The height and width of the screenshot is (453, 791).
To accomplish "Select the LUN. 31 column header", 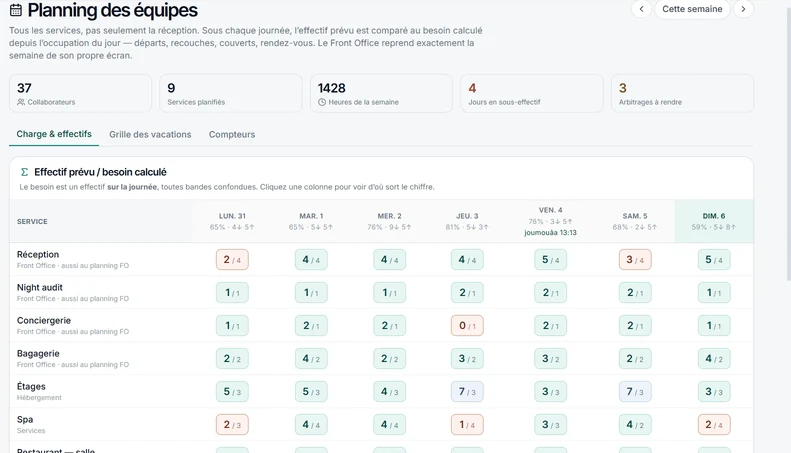I will point(232,221).
